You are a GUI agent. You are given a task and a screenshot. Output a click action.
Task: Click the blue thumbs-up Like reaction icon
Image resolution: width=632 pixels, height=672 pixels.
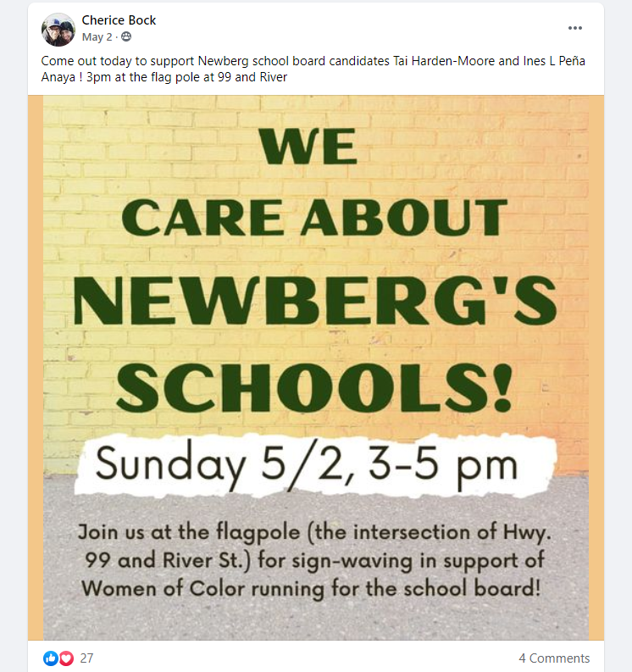coord(50,658)
